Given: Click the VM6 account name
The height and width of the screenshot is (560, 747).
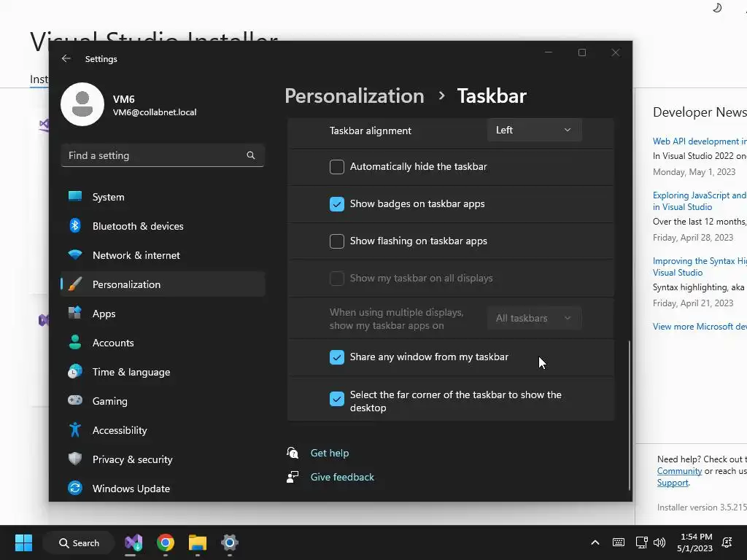Looking at the screenshot, I should coord(124,99).
